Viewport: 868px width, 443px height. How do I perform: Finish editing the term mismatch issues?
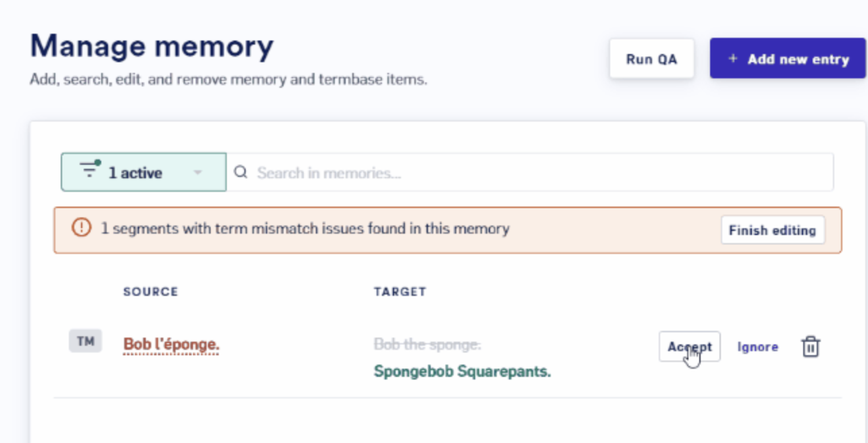click(x=773, y=230)
